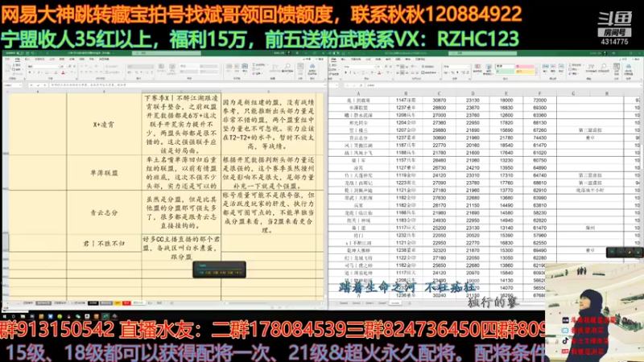Toggle Bold in right Excel window ribbon
This screenshot has width=644, height=362.
point(346,72)
